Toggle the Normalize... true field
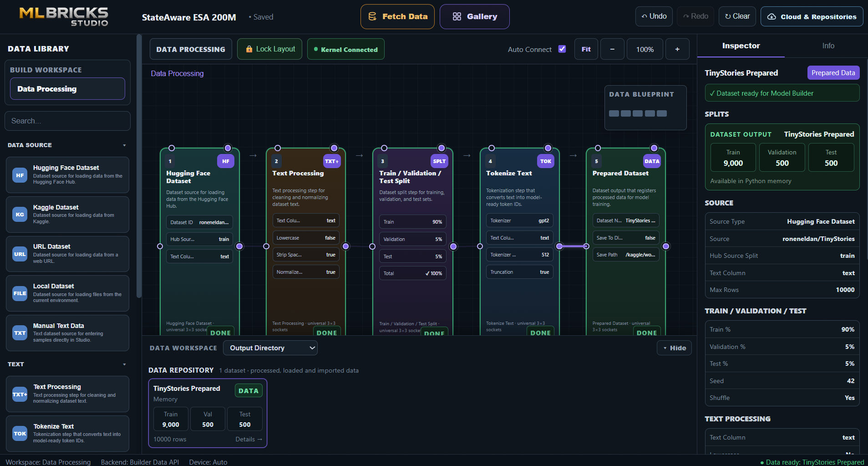Image resolution: width=868 pixels, height=466 pixels. [306, 272]
